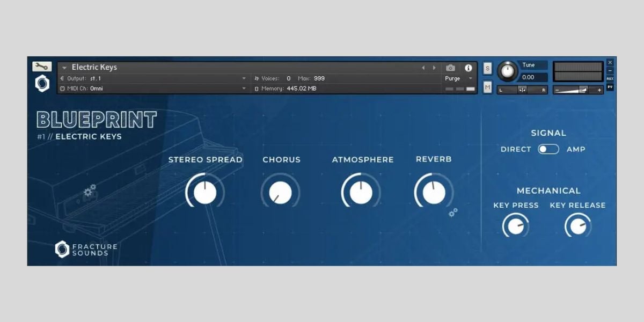
Task: Increase volume with the plus button
Action: (599, 90)
